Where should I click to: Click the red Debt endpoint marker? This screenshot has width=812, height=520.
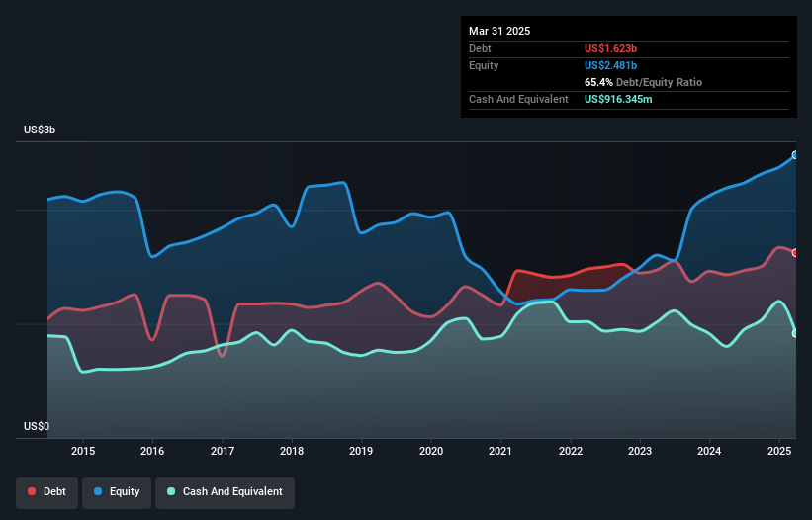pyautogui.click(x=795, y=253)
